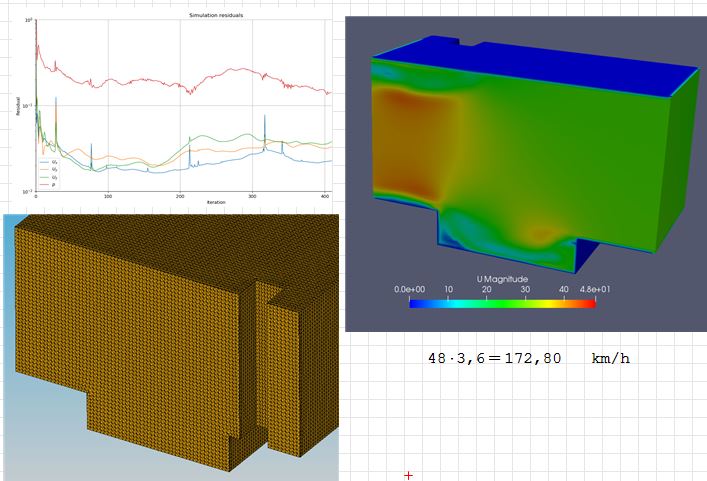Click the 48·3,6=172,80 formula
The width and height of the screenshot is (707, 481).
pos(495,359)
